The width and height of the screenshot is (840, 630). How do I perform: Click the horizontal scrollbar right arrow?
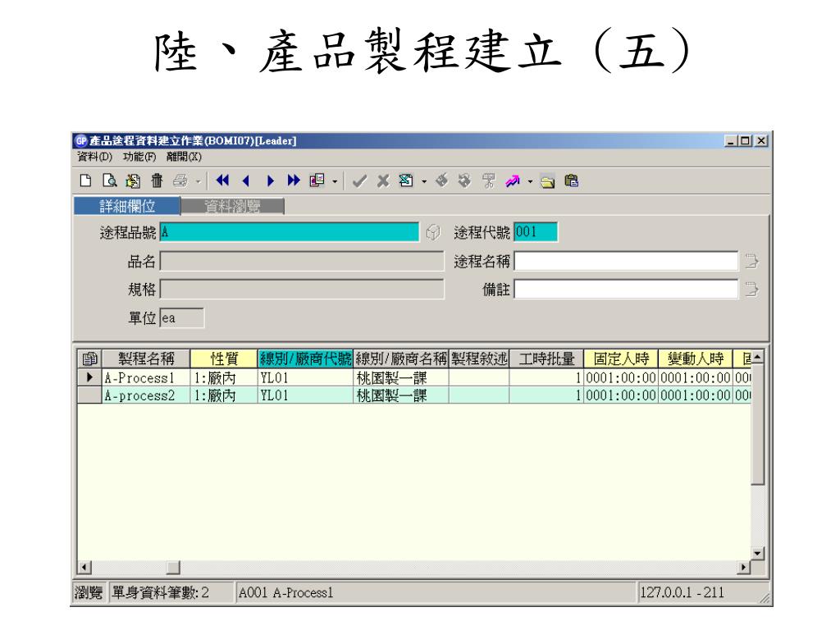743,567
